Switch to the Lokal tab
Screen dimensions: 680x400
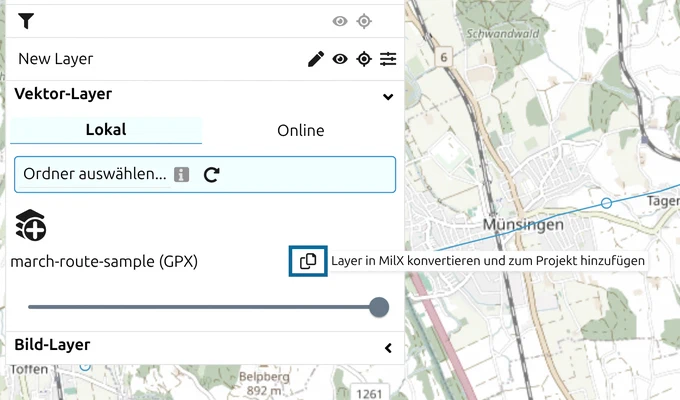(x=106, y=130)
